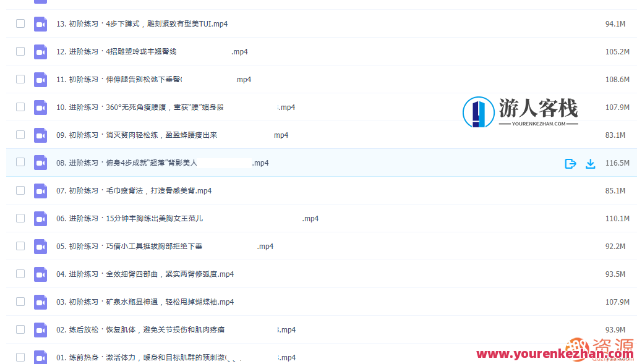
Task: Click the video icon for file 04 进阶练习
Action: (x=40, y=274)
